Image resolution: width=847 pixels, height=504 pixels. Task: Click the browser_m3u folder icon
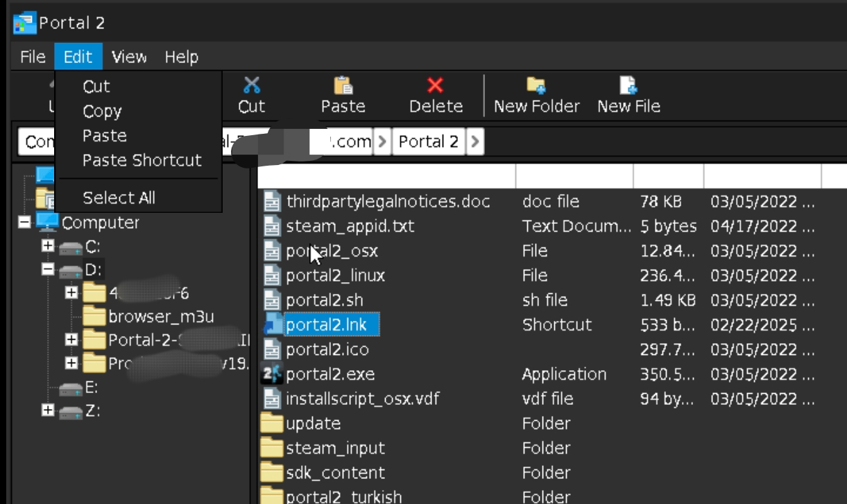94,317
